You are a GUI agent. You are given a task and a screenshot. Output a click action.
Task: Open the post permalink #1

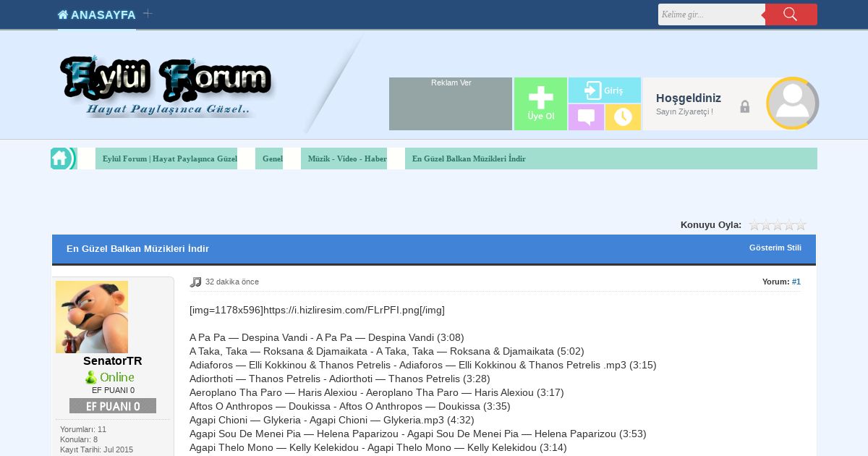[796, 282]
